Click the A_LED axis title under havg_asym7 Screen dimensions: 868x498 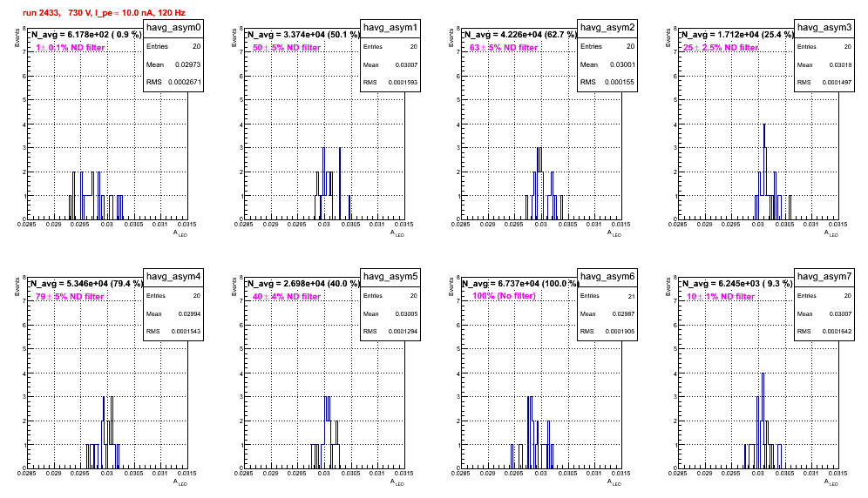coord(831,482)
